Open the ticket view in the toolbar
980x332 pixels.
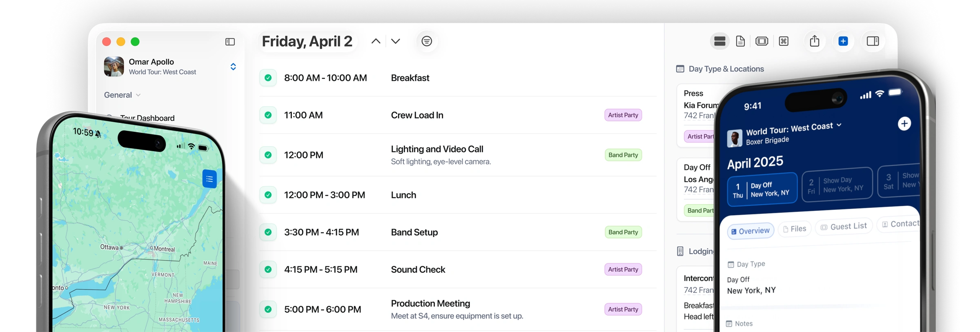(x=762, y=41)
